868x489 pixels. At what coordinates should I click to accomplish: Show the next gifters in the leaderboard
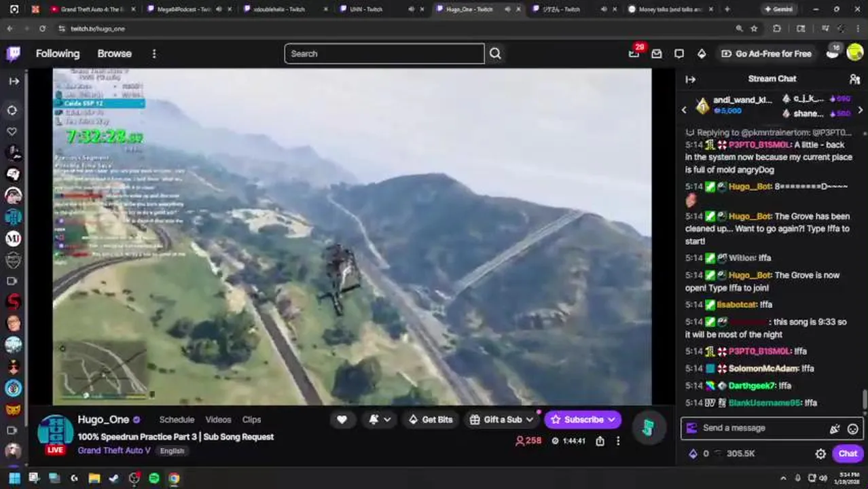[860, 110]
